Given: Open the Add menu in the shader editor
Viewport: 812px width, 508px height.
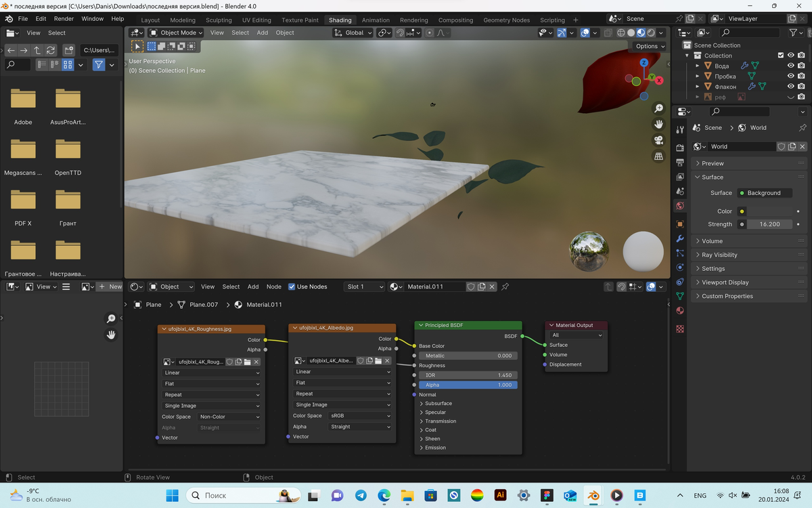Looking at the screenshot, I should coord(253,286).
